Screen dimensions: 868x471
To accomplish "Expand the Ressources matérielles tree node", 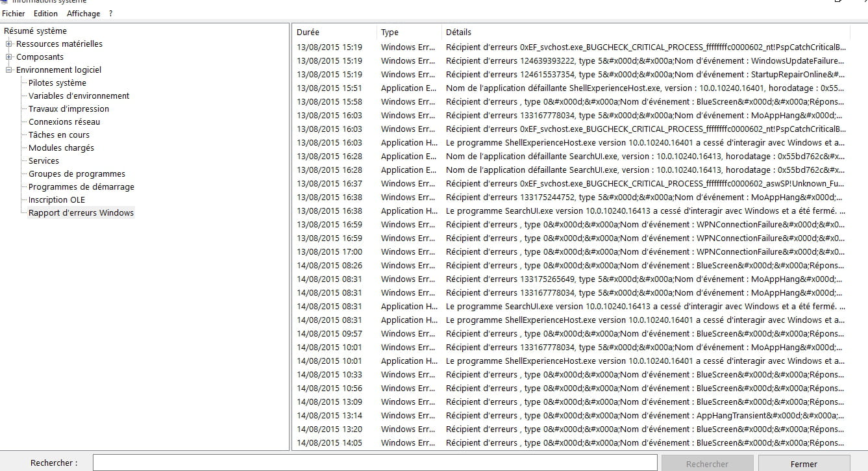I will point(9,44).
